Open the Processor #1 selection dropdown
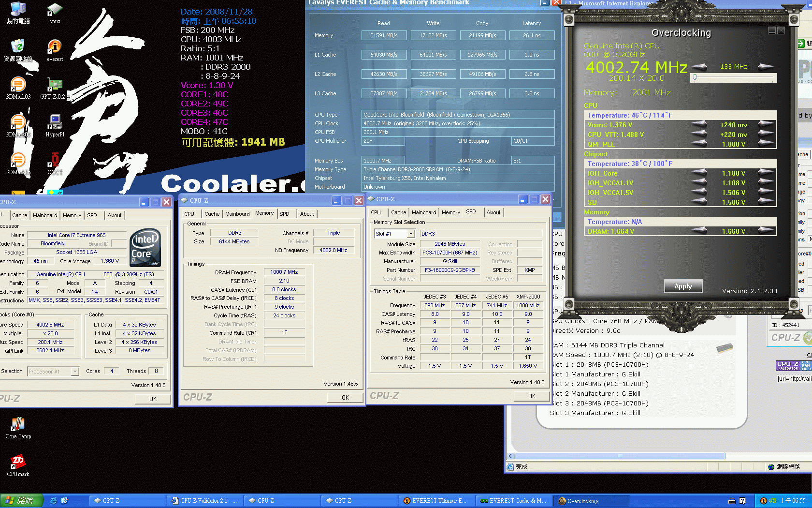Image resolution: width=812 pixels, height=508 pixels. pos(75,372)
